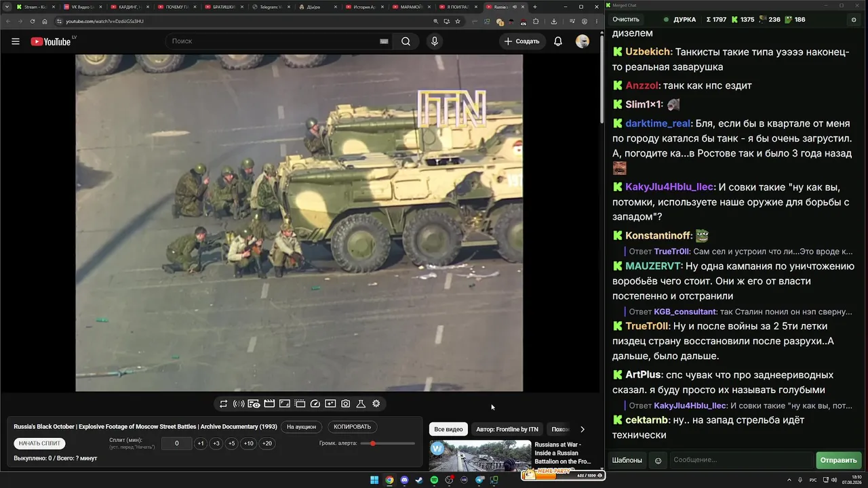
Task: Open the YouTube account avatar menu
Action: [583, 41]
